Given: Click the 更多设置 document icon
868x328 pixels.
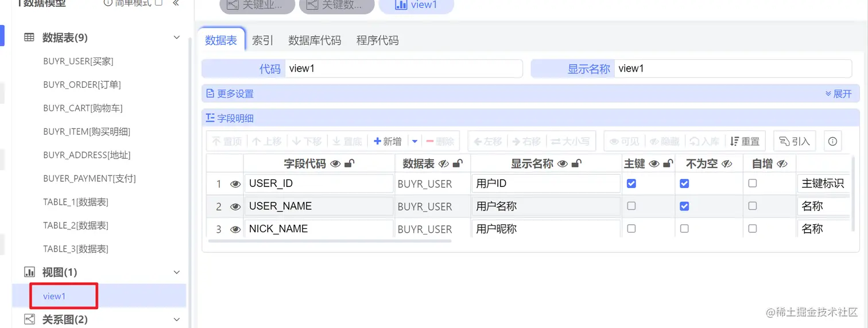Looking at the screenshot, I should tap(210, 93).
